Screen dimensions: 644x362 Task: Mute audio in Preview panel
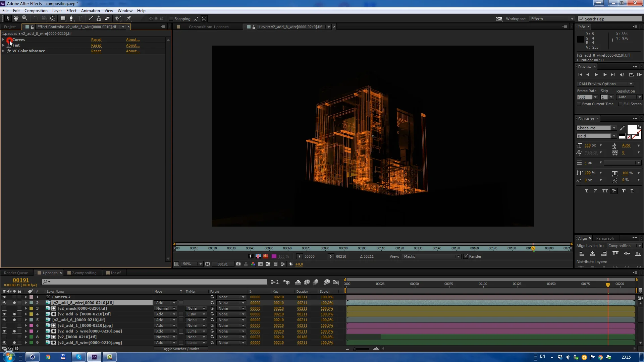pyautogui.click(x=622, y=75)
